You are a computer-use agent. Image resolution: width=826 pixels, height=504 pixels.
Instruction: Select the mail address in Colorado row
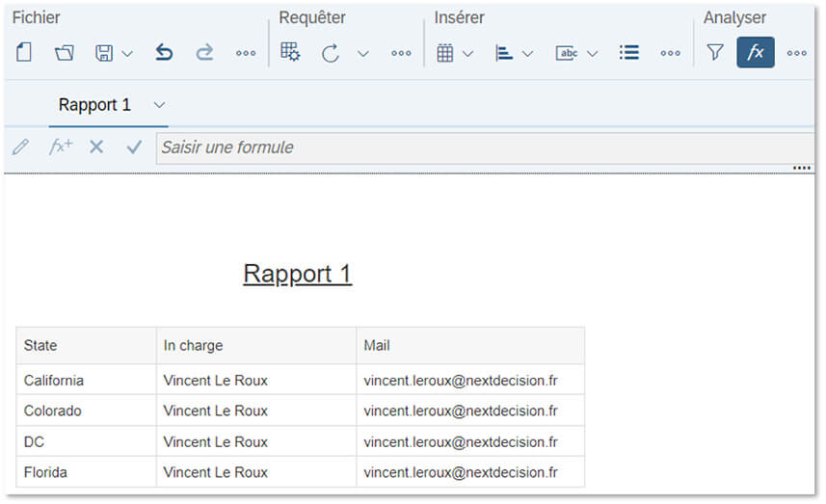click(470, 411)
